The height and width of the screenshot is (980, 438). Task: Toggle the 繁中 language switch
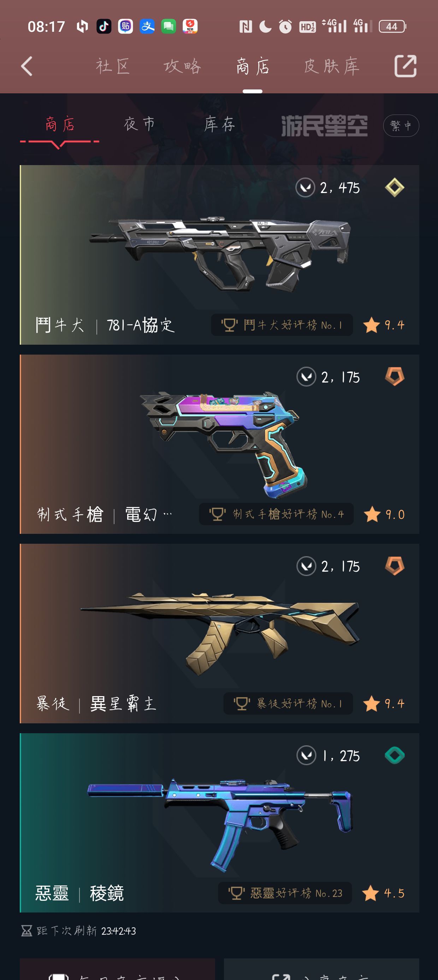(x=401, y=126)
